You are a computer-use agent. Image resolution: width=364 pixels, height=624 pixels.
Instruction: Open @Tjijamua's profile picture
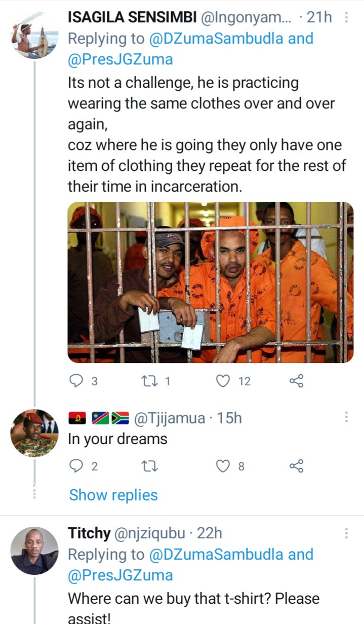coord(34,433)
